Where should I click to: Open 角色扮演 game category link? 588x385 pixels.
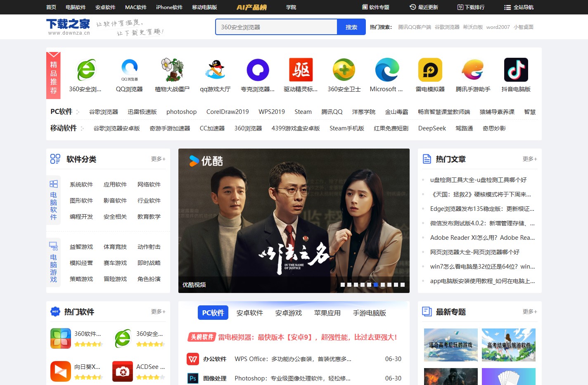pyautogui.click(x=149, y=279)
